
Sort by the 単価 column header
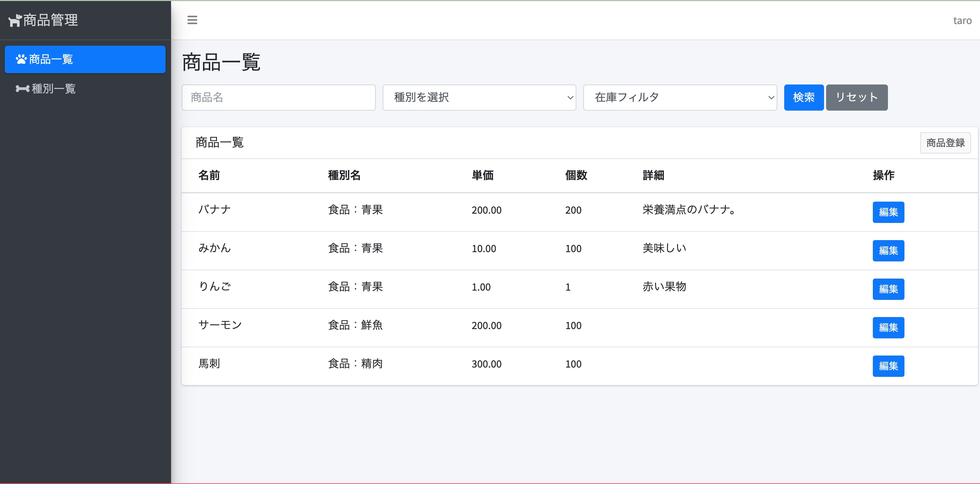point(483,176)
